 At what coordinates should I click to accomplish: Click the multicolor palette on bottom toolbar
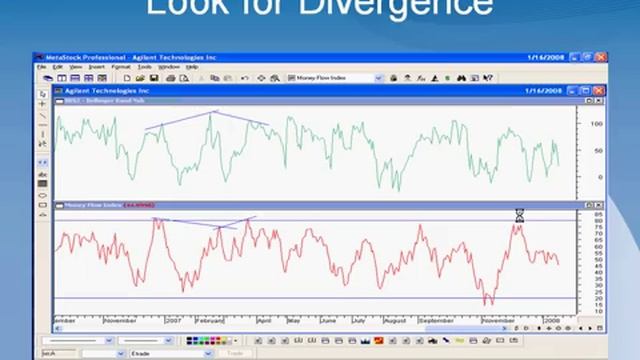click(209, 340)
